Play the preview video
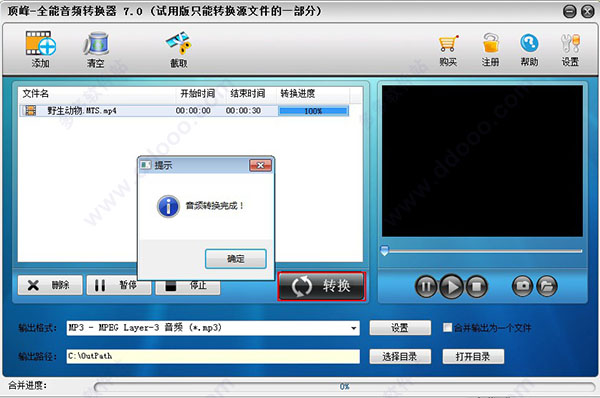The height and width of the screenshot is (398, 600). click(x=451, y=286)
